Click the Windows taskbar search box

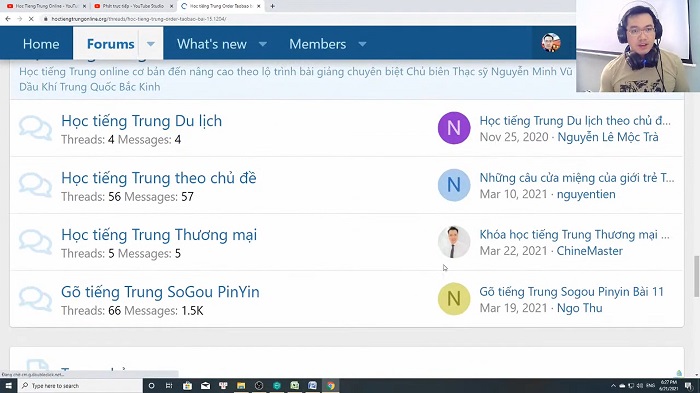point(80,385)
